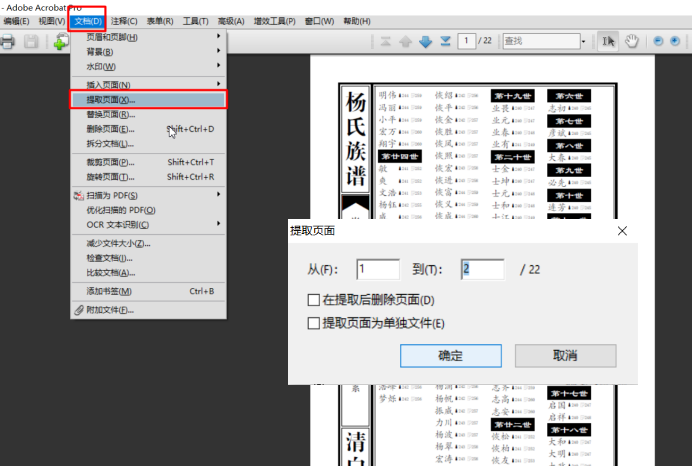The height and width of the screenshot is (466, 692).
Task: Enable 提取页面为单独文件(E) checkbox
Action: 313,323
